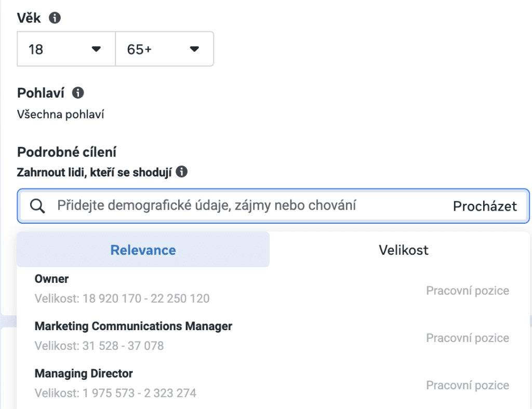Click the magnifier icon in targeting search

37,206
